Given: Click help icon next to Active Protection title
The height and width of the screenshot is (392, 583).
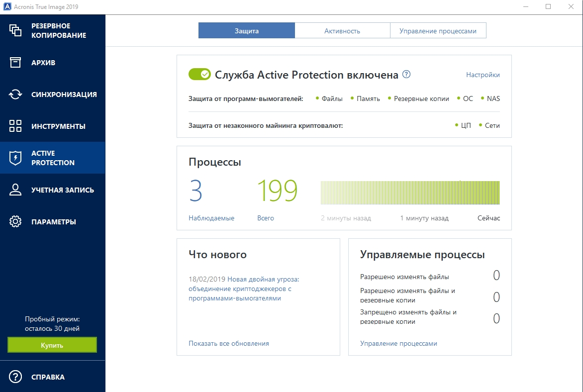Looking at the screenshot, I should (x=406, y=74).
